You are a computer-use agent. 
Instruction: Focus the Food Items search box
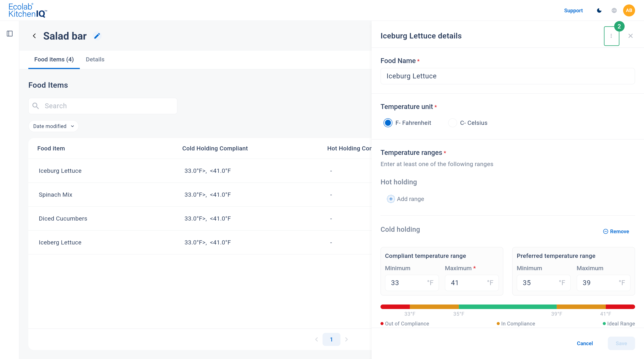103,106
